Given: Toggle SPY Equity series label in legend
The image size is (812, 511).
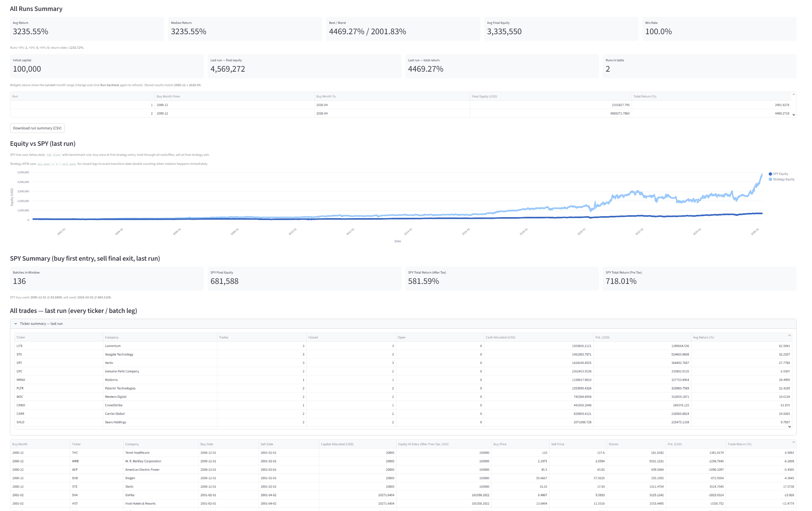Looking at the screenshot, I should (x=780, y=174).
